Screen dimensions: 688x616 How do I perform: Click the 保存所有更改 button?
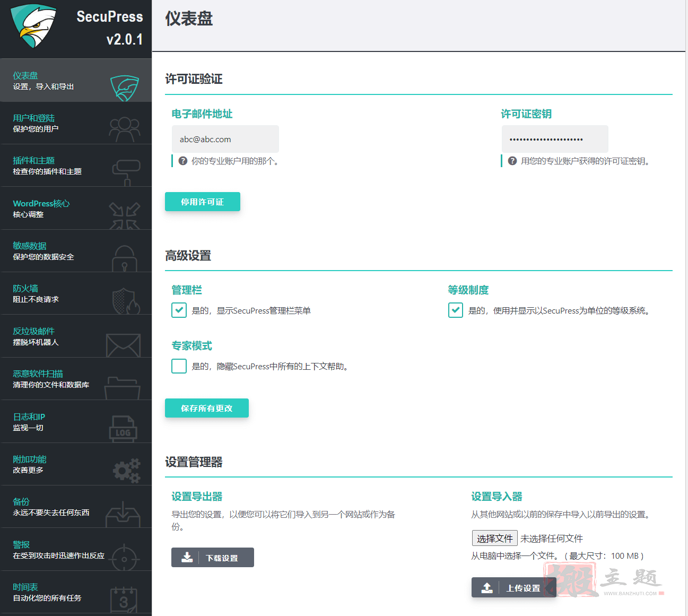click(x=207, y=408)
